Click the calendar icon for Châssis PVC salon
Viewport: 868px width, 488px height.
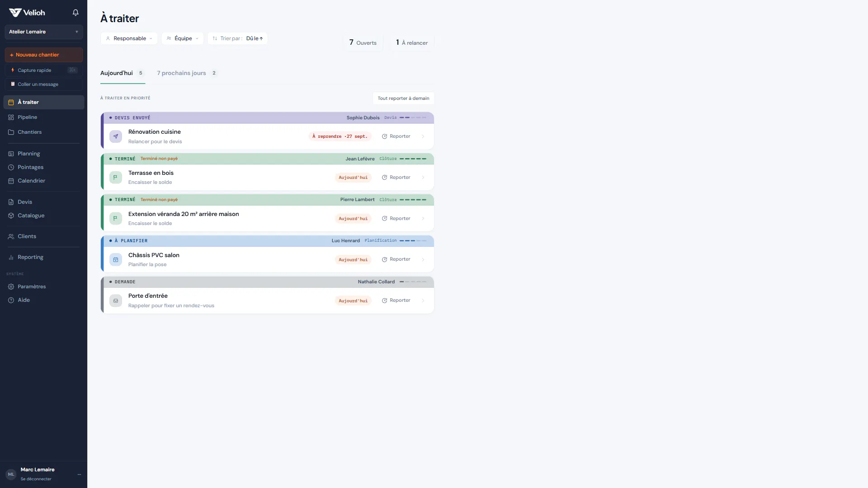[116, 260]
